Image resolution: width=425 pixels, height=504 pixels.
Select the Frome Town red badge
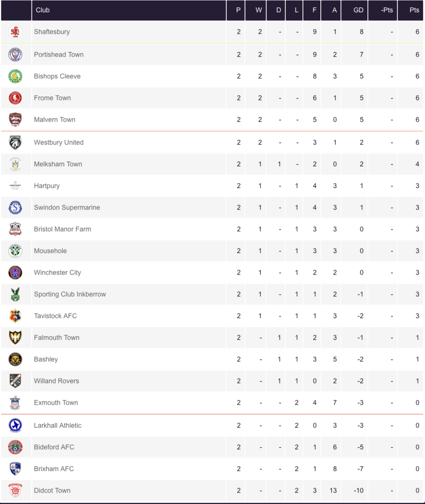(x=15, y=98)
